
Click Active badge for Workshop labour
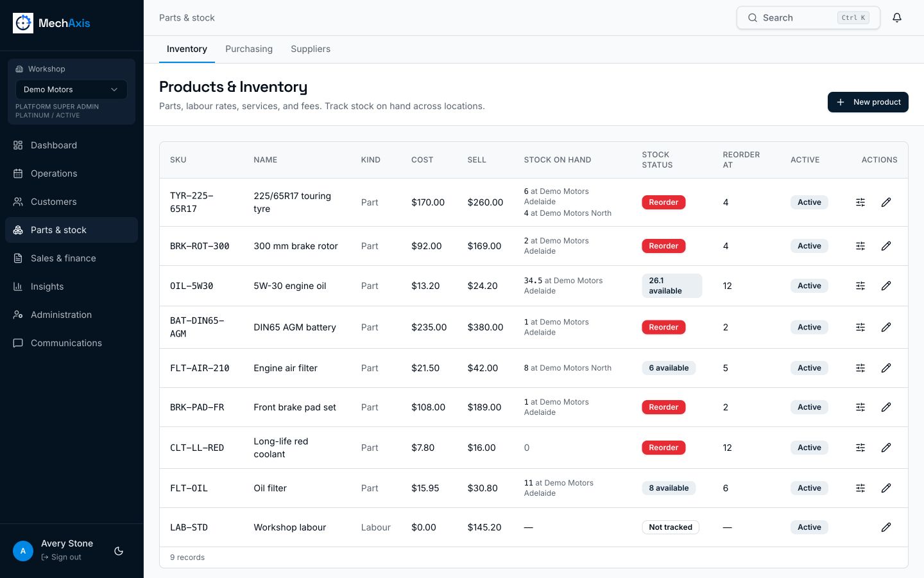(809, 527)
